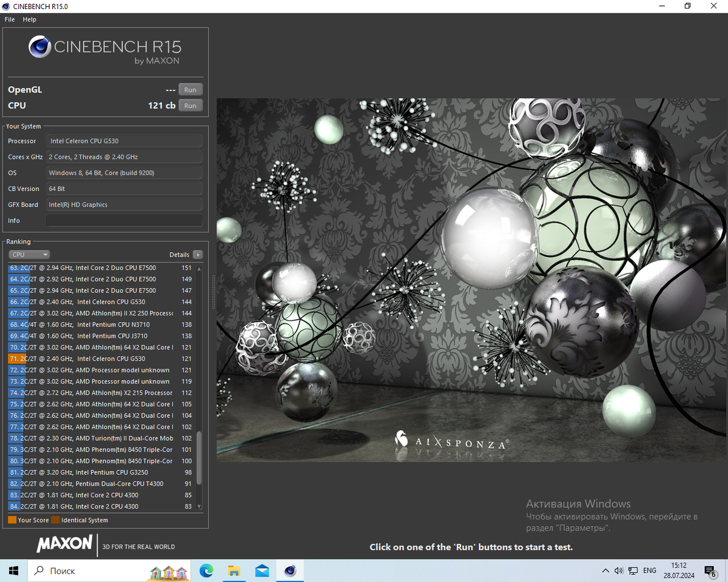Select rank 68 Intel Pentium N3710 row
The width and height of the screenshot is (728, 582).
[102, 325]
